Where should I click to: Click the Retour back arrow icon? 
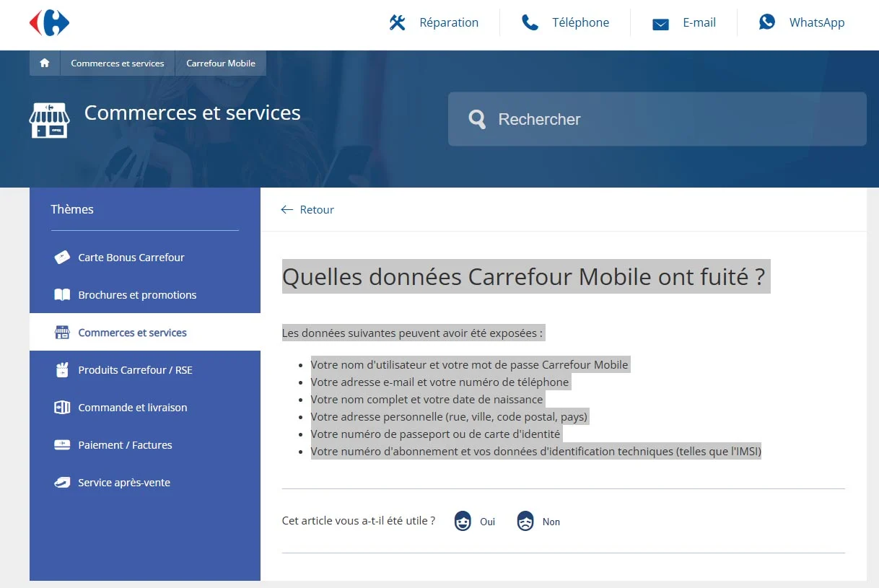coord(287,210)
